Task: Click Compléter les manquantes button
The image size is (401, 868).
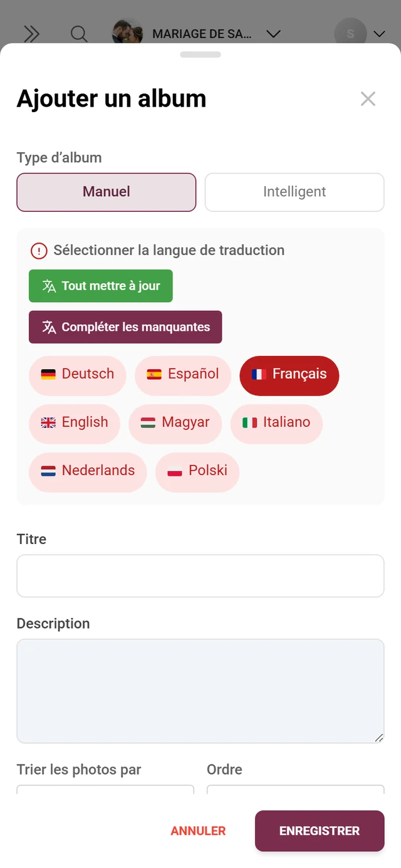Action: pos(125,327)
